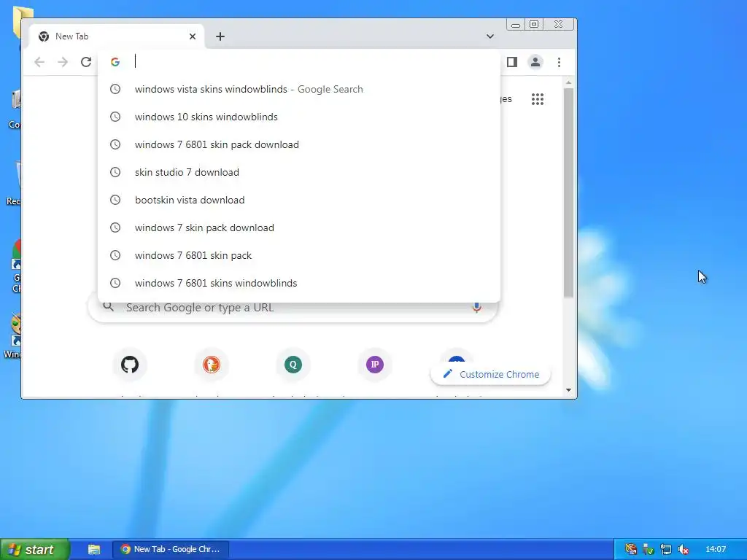Open the Google apps grid
Screen dimensions: 747x560
click(538, 99)
